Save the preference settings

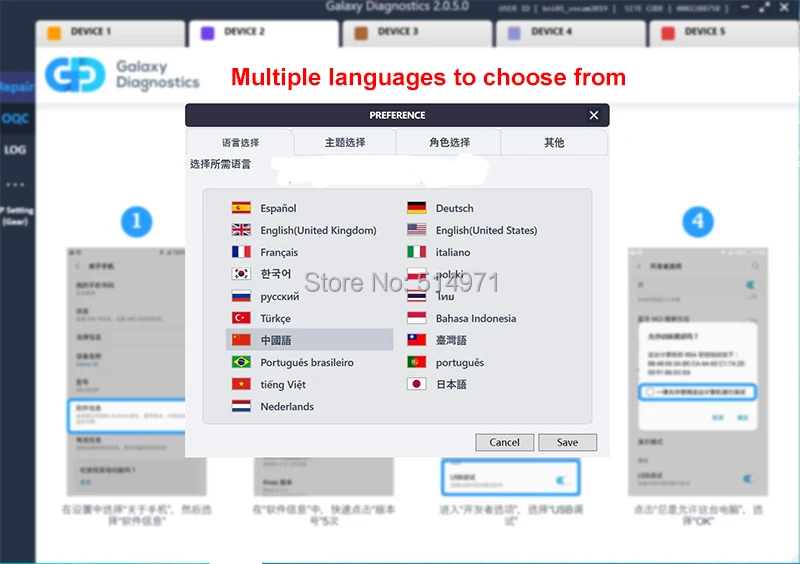coord(567,443)
